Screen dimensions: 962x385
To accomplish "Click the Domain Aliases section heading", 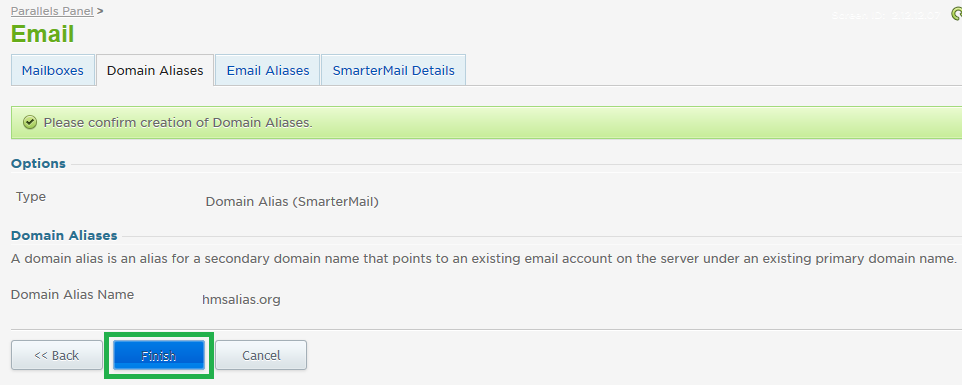I will pyautogui.click(x=64, y=235).
